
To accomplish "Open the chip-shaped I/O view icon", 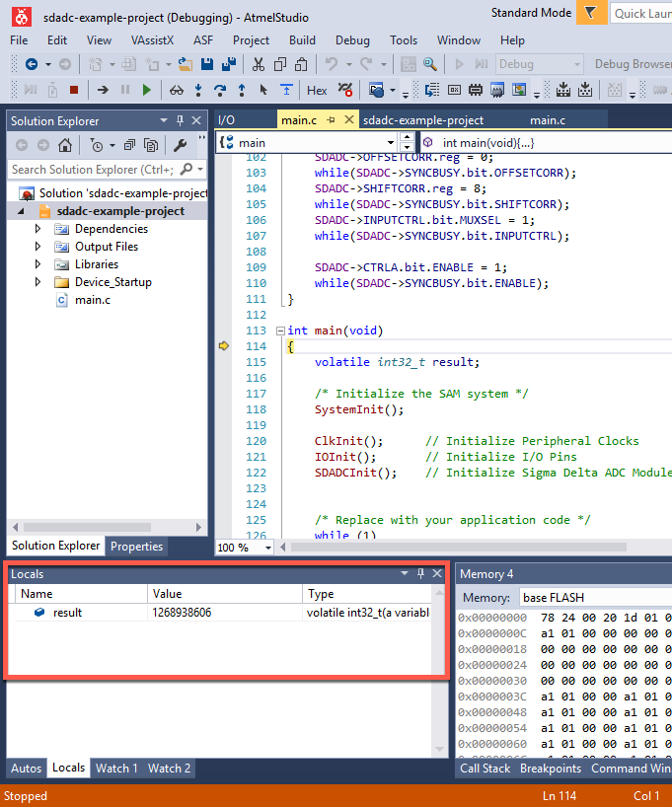I will click(476, 90).
